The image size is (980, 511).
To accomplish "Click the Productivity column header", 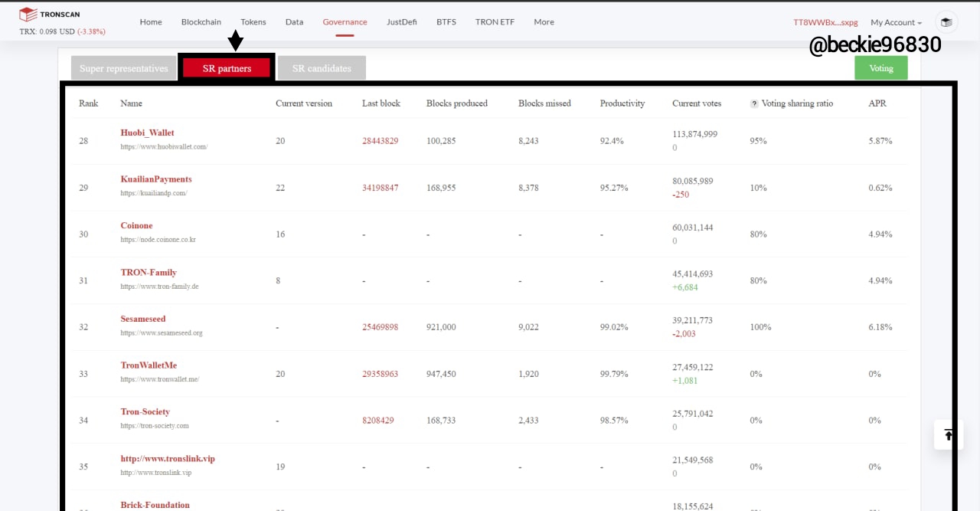I will 622,103.
